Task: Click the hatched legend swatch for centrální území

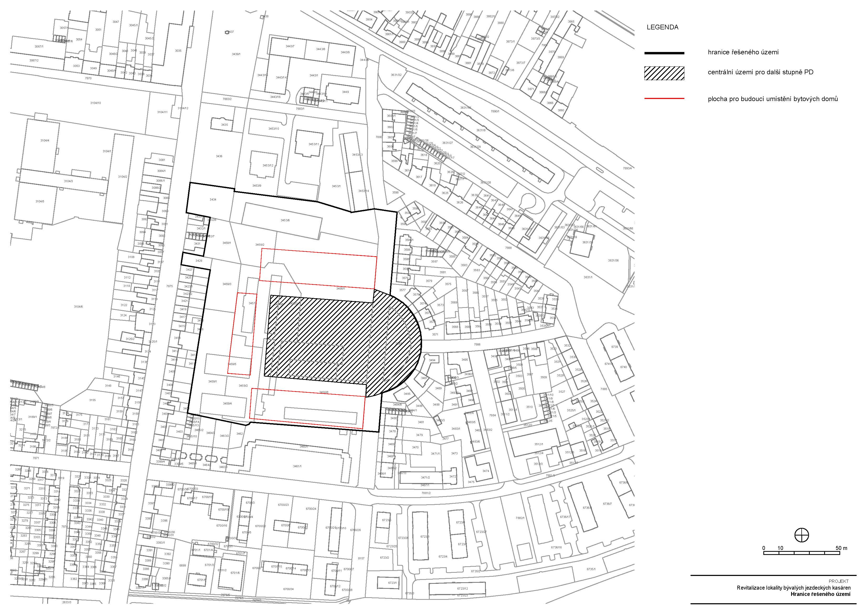Action: tap(664, 74)
